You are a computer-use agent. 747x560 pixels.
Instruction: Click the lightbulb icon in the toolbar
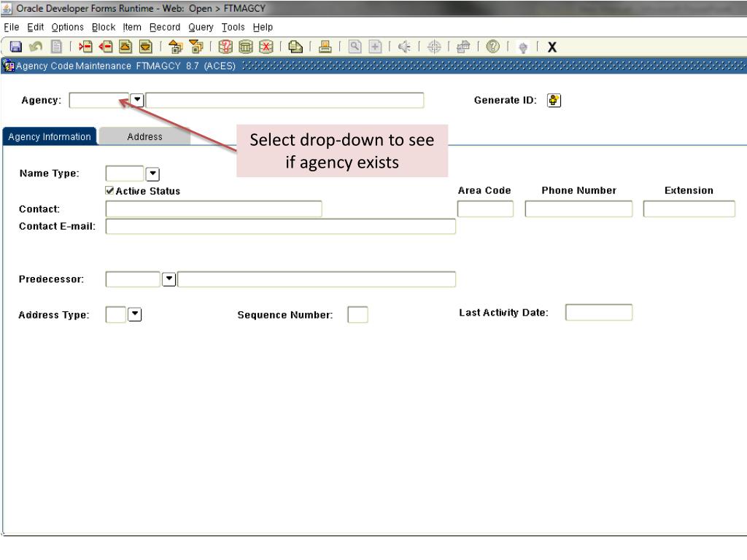[522, 47]
